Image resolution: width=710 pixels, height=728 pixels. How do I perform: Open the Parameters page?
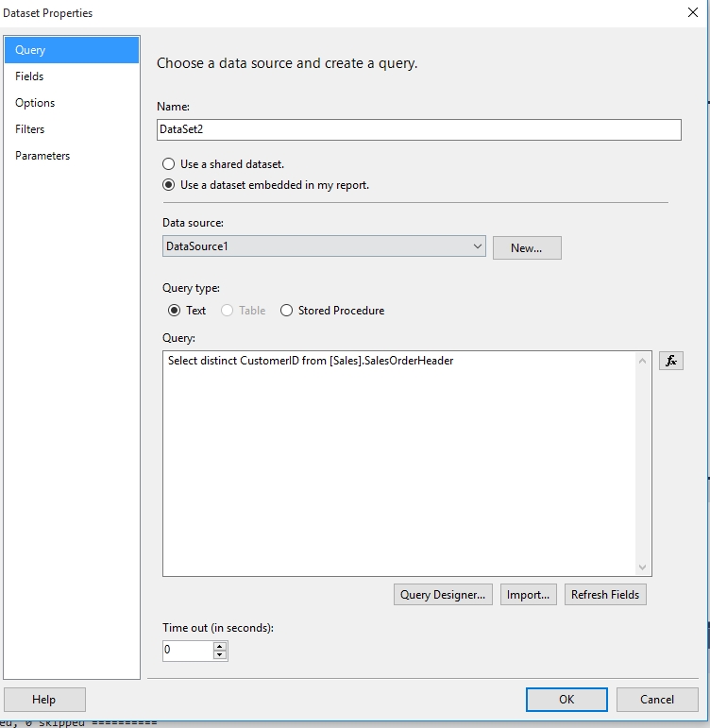coord(42,156)
